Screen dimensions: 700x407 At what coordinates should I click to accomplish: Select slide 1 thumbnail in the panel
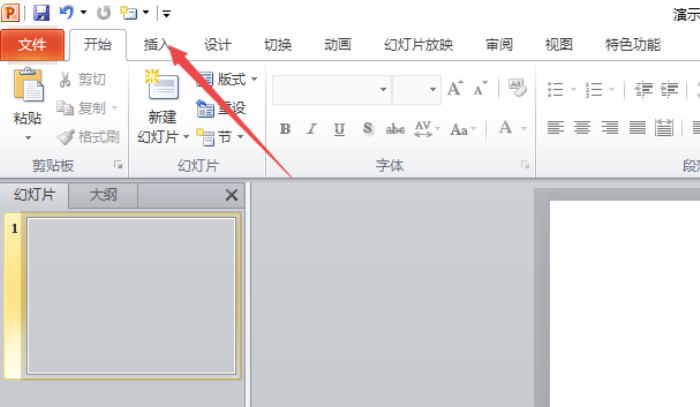tap(131, 295)
